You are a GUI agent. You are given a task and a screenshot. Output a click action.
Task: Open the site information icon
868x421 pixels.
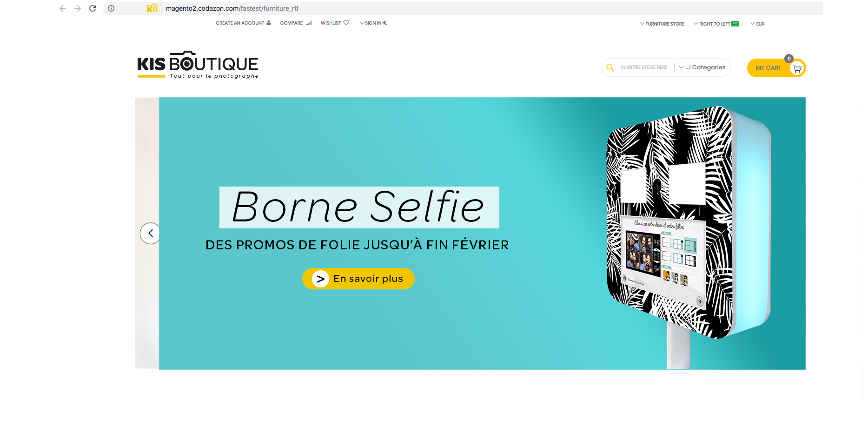pos(111,8)
